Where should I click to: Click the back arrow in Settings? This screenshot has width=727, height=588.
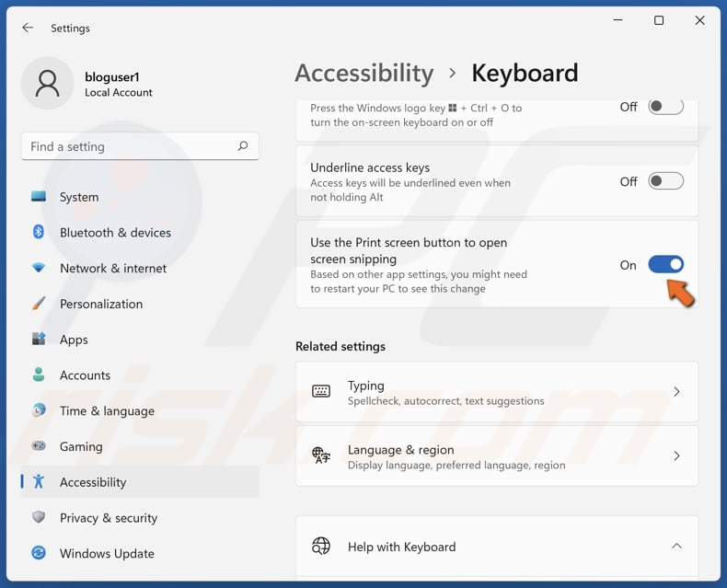tap(28, 28)
